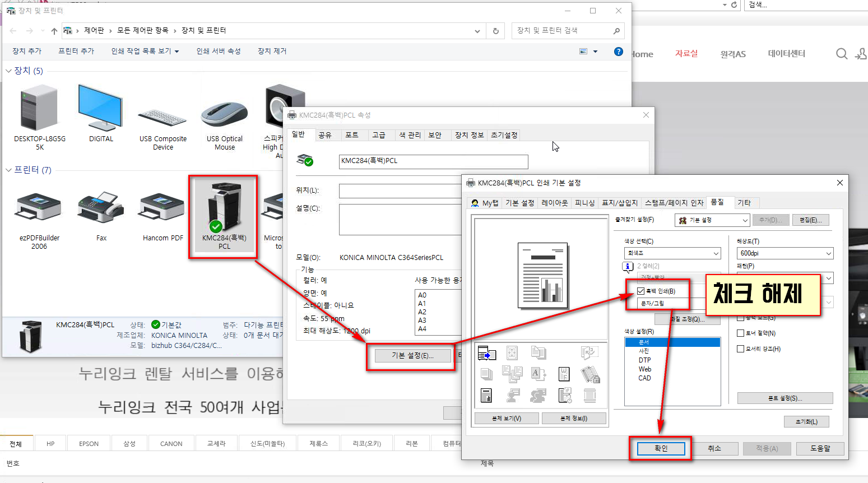This screenshot has width=868, height=483.
Task: Open the 폰트 설정(S) dialog
Action: [x=785, y=398]
